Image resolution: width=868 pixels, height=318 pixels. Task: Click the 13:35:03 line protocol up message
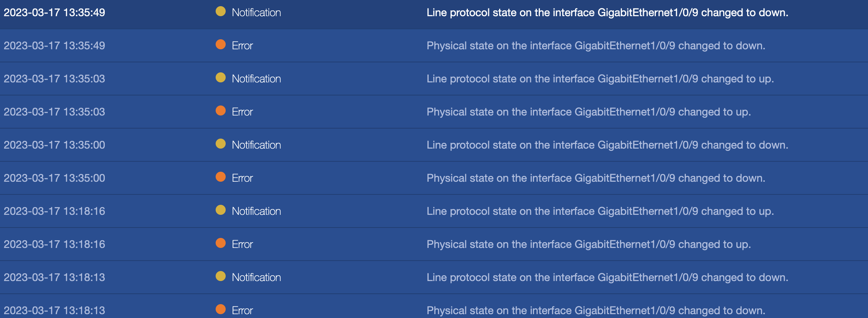(600, 79)
